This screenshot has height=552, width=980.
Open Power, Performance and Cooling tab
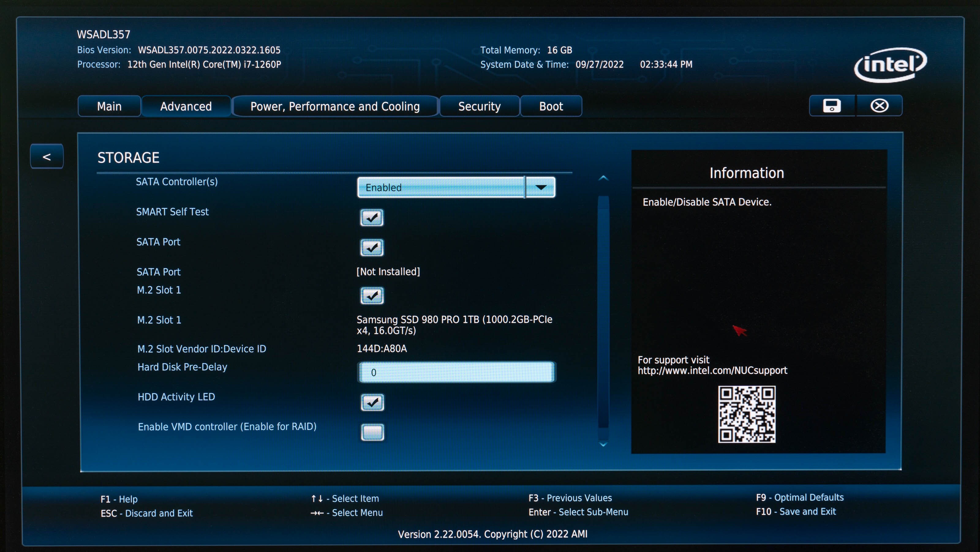[x=335, y=106]
